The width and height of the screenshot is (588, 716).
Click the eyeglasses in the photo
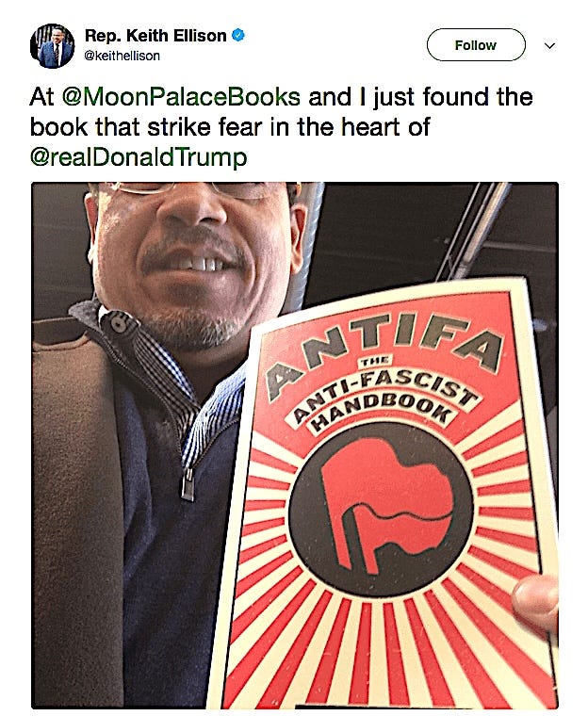(192, 189)
